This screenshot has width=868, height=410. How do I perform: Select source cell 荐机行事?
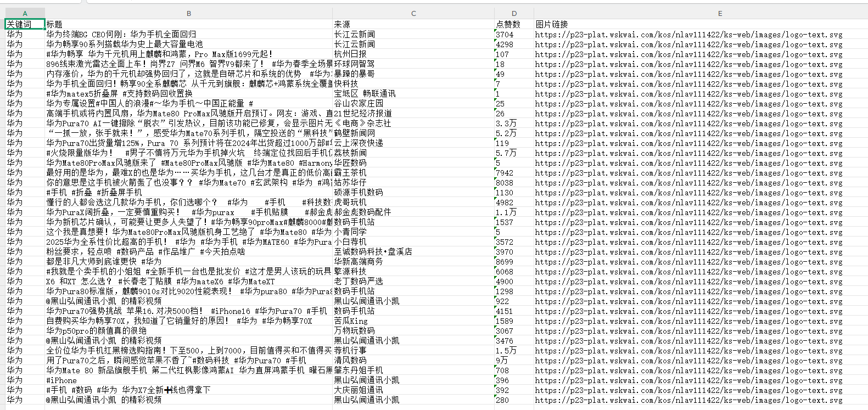[413, 350]
